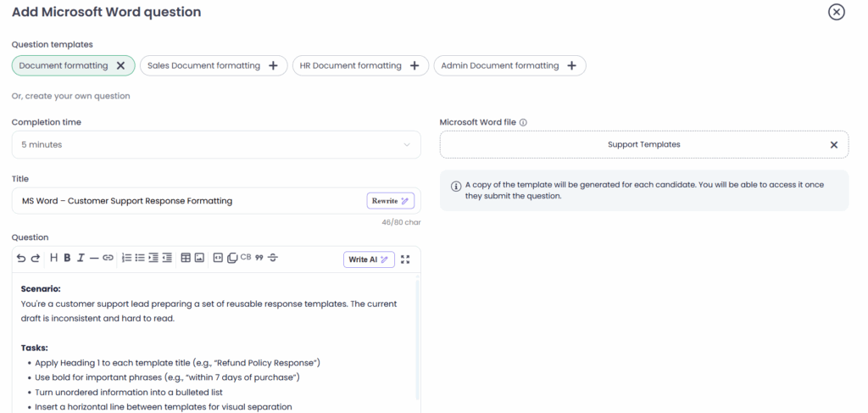The height and width of the screenshot is (413, 868).
Task: Apply heading style with the H icon
Action: [x=53, y=258]
